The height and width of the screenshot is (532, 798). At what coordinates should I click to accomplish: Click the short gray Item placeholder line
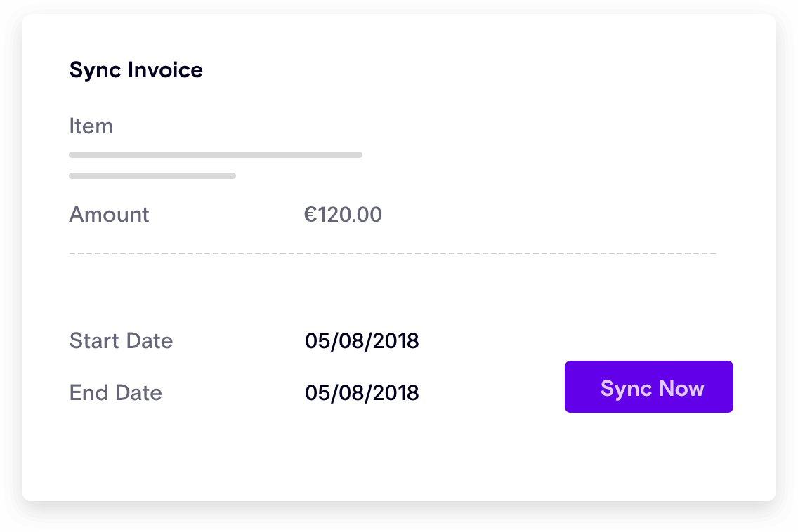(152, 175)
